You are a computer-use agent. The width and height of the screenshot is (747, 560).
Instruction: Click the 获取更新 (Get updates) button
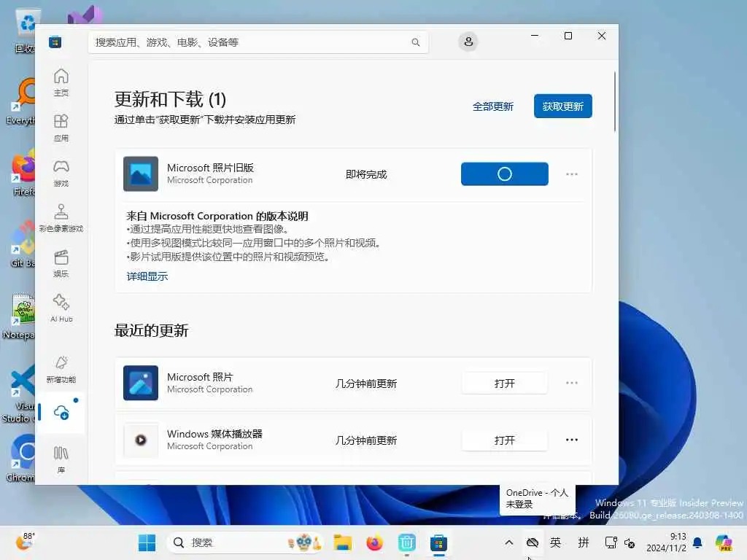pyautogui.click(x=562, y=106)
